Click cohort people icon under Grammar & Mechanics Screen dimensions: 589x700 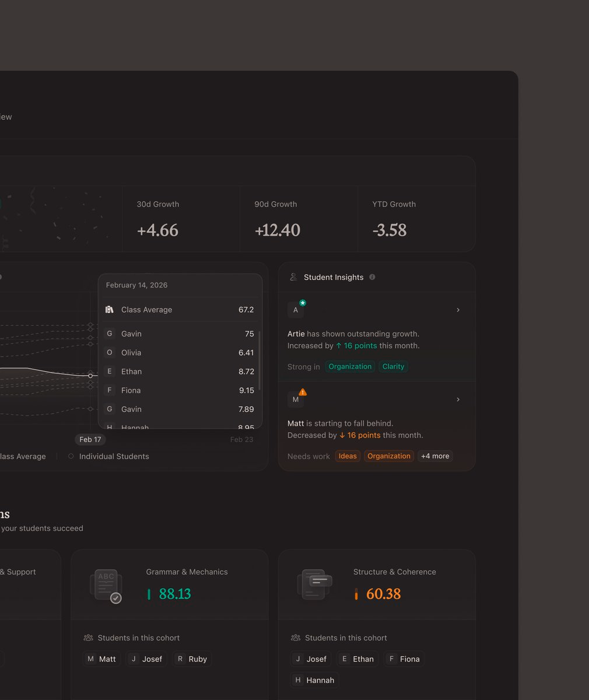pyautogui.click(x=88, y=638)
